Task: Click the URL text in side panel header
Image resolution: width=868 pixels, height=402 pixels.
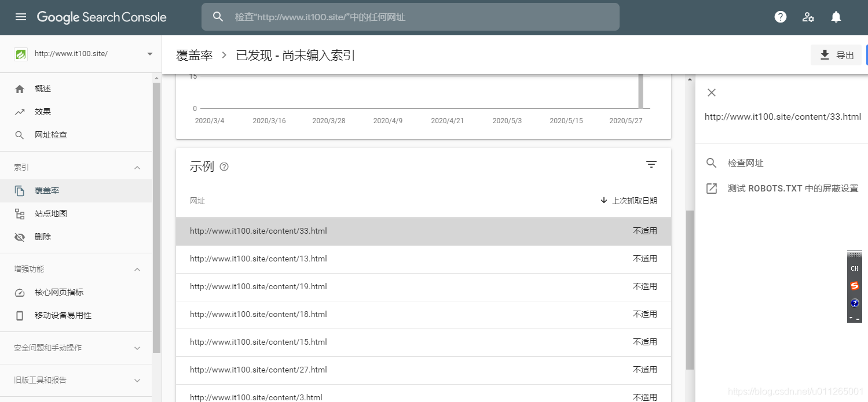Action: coord(783,117)
